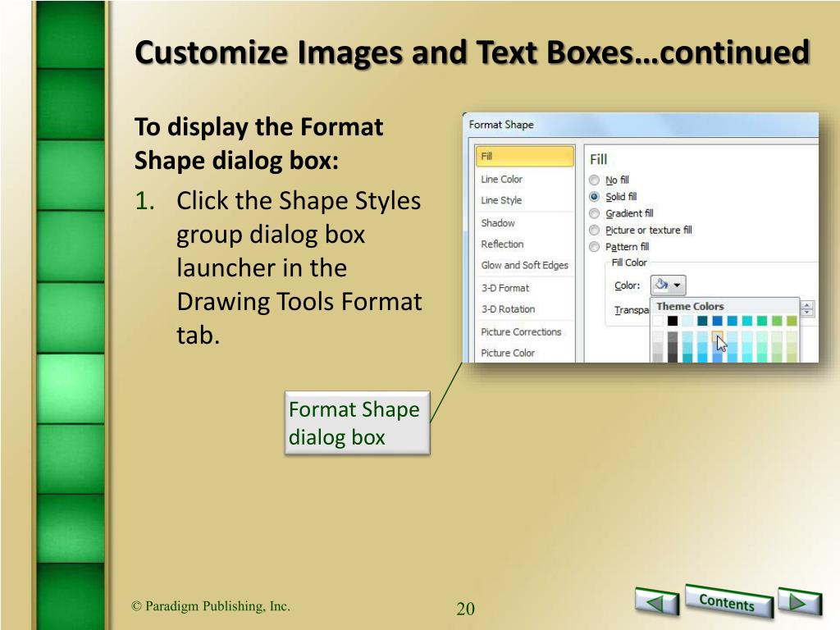840x630 pixels.
Task: Open the Picture Color category
Action: coord(524,353)
